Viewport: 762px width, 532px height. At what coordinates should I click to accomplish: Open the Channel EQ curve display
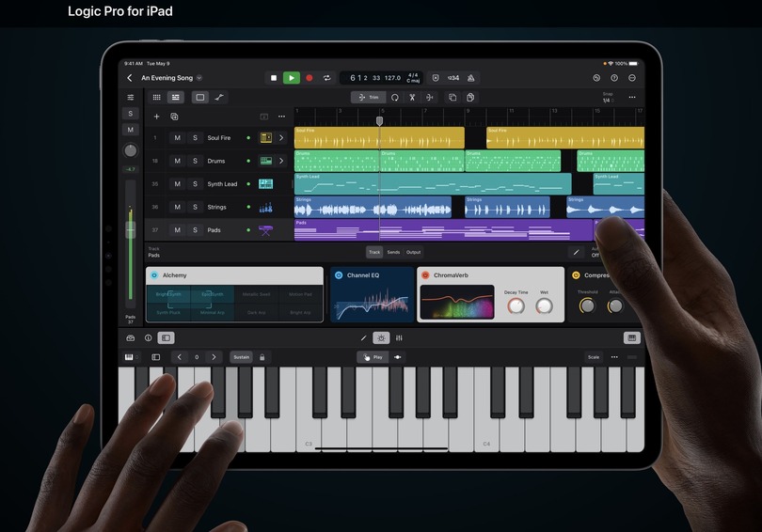point(372,303)
